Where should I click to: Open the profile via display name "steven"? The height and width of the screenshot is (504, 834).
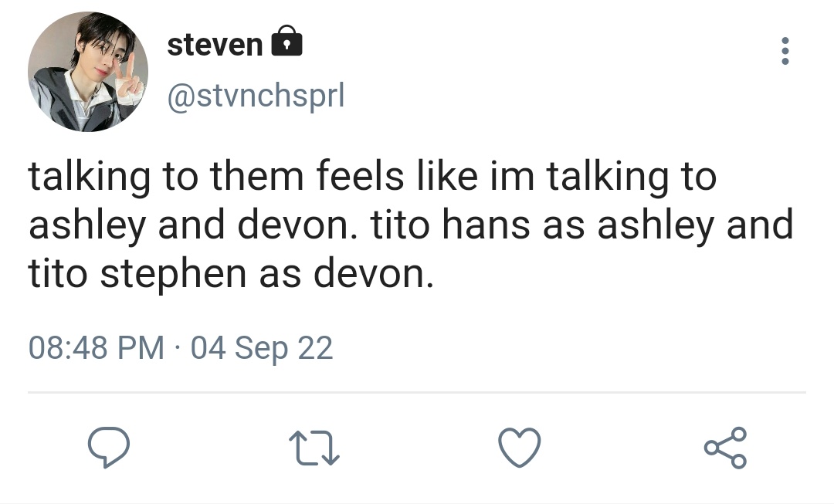[x=215, y=45]
